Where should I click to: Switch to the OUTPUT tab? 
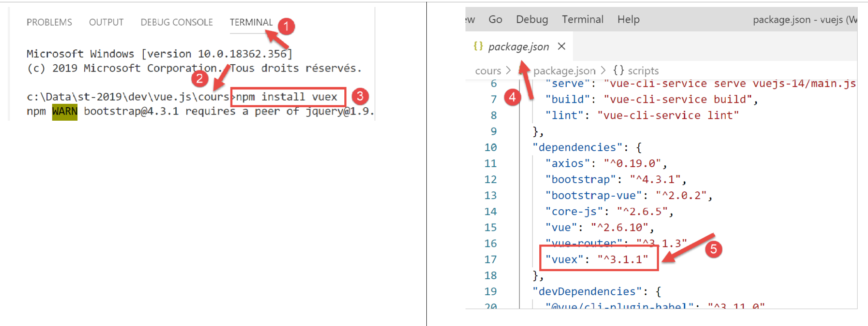tap(106, 22)
